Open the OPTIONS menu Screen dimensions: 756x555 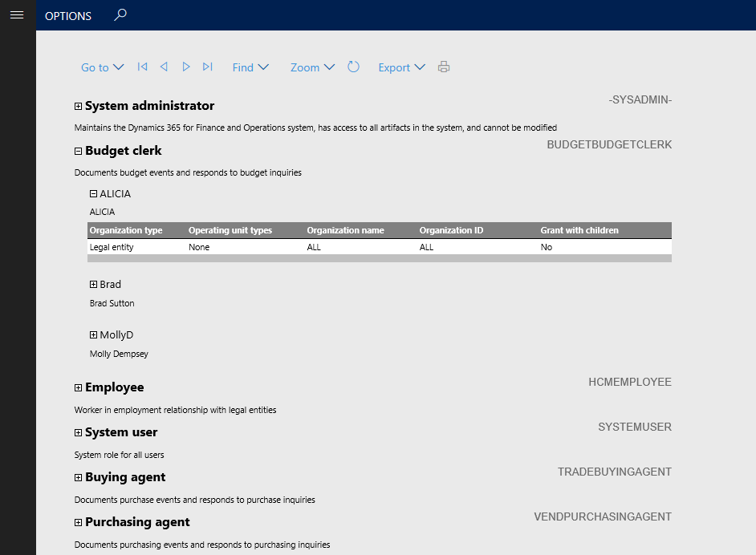(x=68, y=15)
